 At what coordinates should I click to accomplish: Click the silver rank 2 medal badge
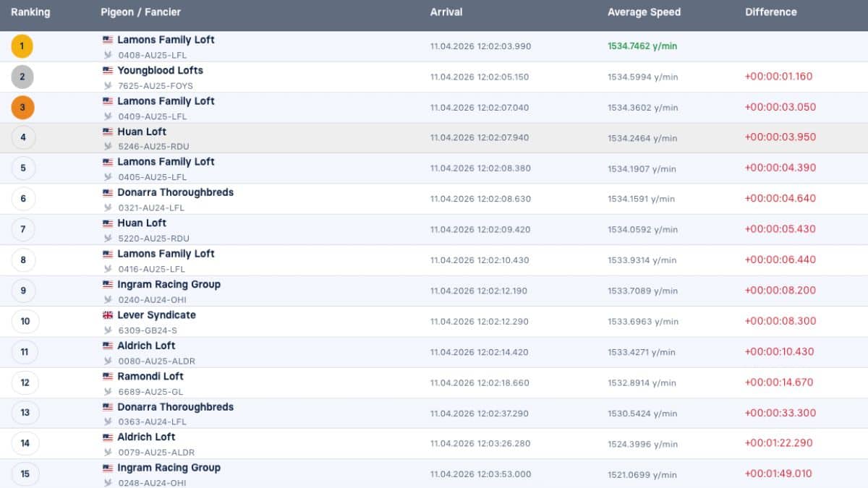(x=22, y=77)
